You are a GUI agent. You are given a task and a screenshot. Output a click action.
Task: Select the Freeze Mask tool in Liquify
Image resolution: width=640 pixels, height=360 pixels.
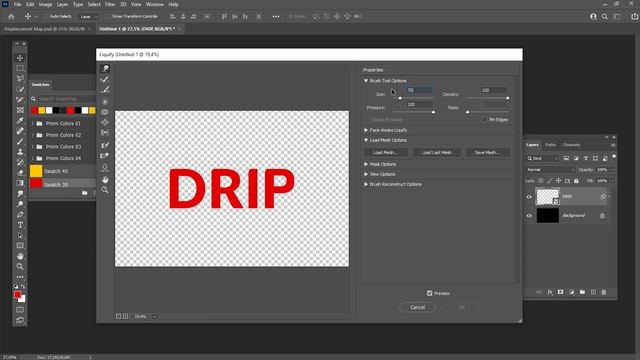(105, 145)
